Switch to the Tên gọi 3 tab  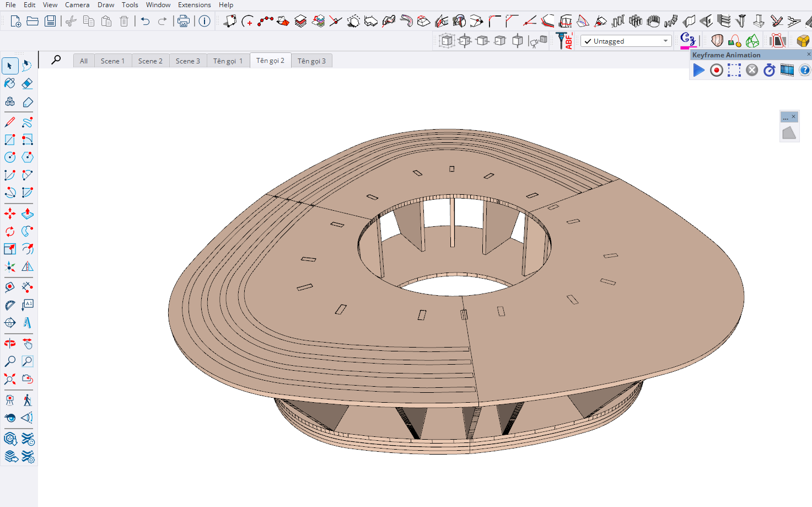[x=311, y=61]
